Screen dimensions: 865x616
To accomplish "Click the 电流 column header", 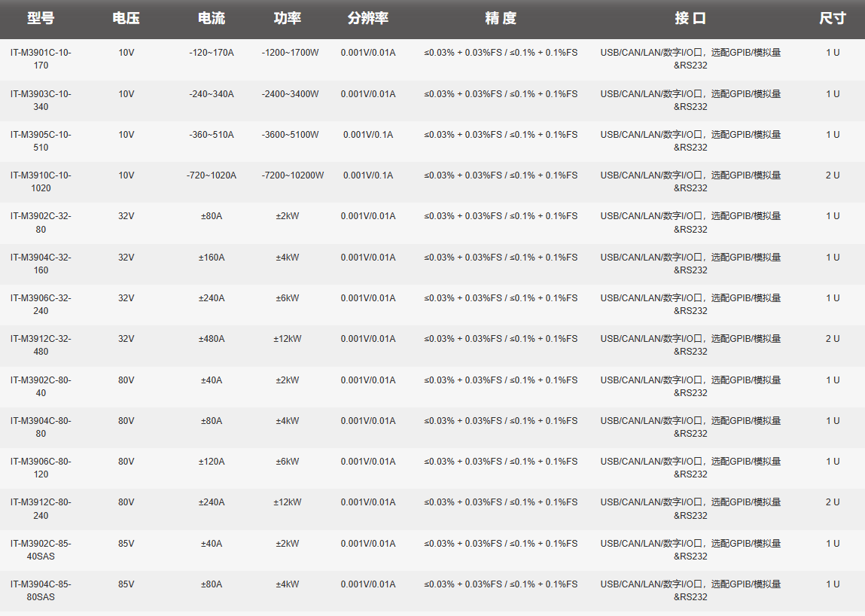I will tap(212, 18).
